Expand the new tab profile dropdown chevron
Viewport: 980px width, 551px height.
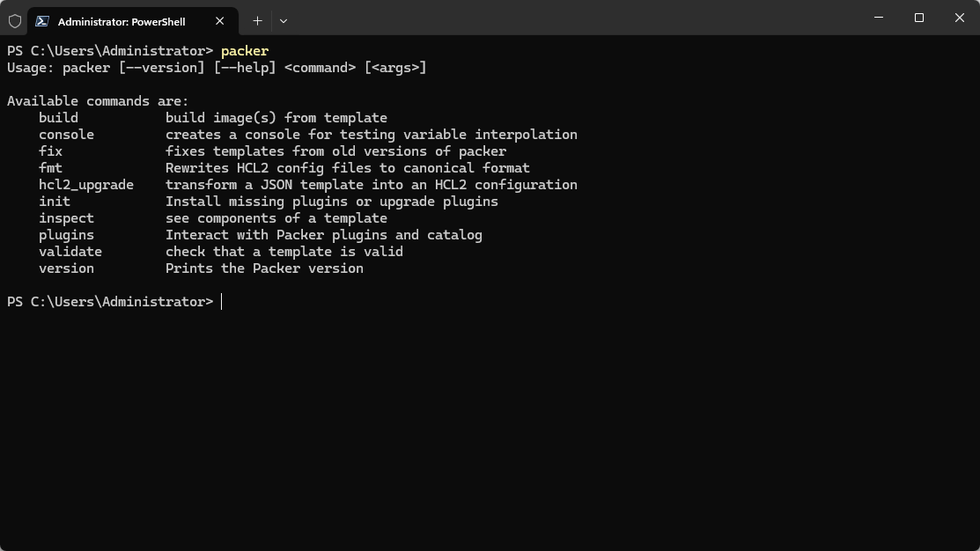tap(284, 20)
